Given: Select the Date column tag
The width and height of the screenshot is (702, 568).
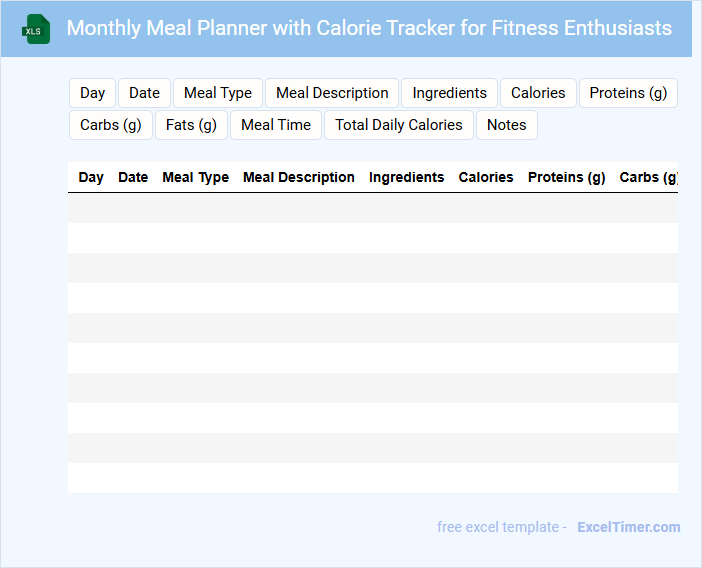Looking at the screenshot, I should coord(144,93).
